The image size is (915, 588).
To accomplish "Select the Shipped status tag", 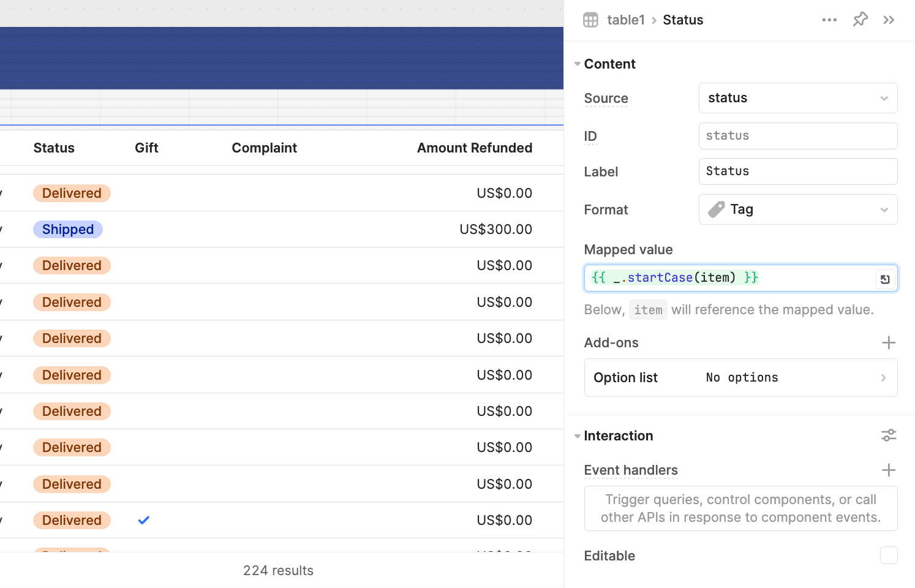I will (x=68, y=230).
